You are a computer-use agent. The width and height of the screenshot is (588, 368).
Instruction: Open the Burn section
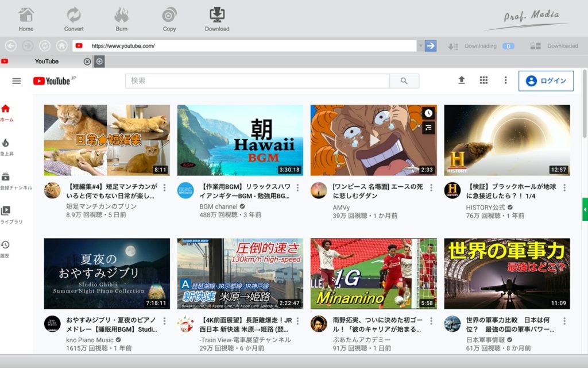121,19
